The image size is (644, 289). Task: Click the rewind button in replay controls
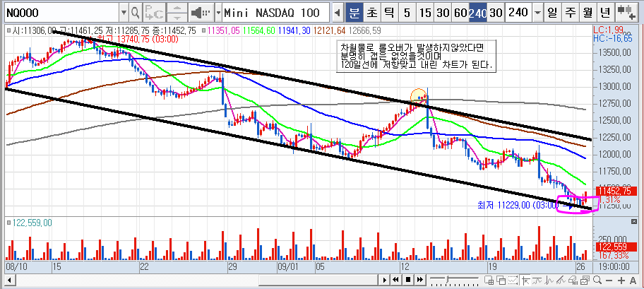(x=396, y=280)
